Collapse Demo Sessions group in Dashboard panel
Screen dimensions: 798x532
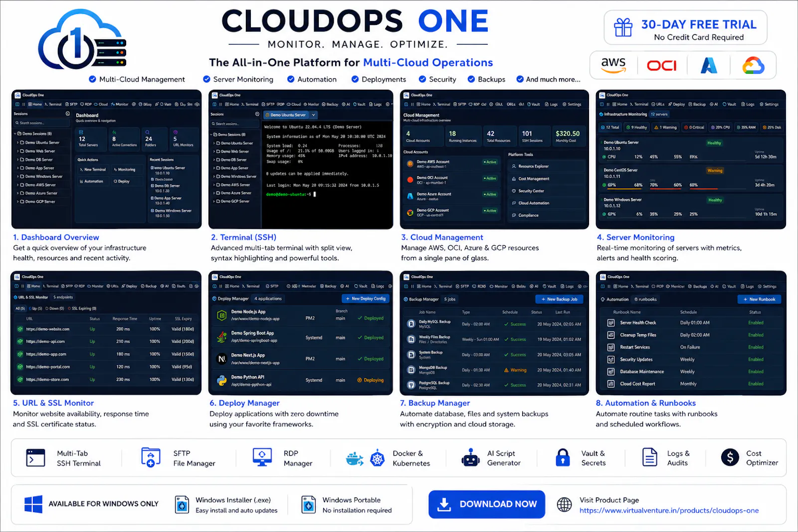click(x=15, y=134)
